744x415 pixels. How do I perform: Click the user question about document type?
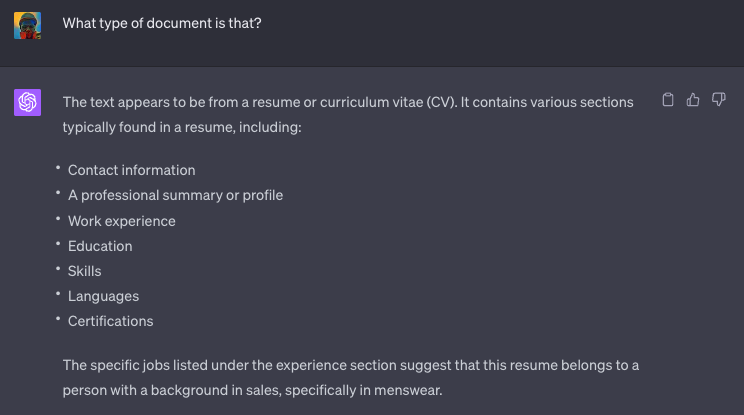point(162,23)
